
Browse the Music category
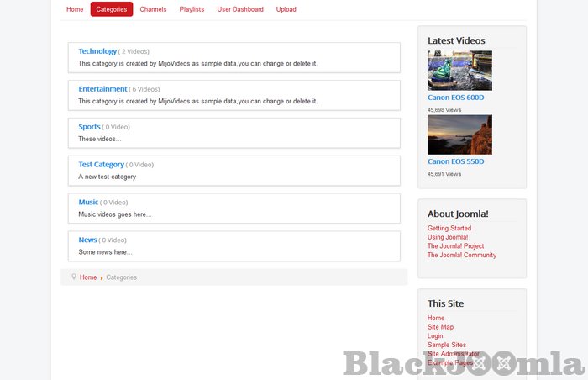(88, 203)
